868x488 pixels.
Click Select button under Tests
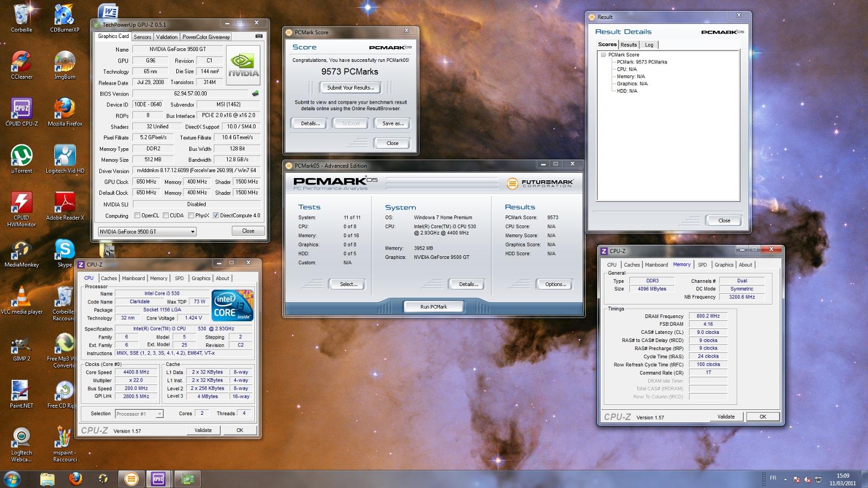pos(348,284)
